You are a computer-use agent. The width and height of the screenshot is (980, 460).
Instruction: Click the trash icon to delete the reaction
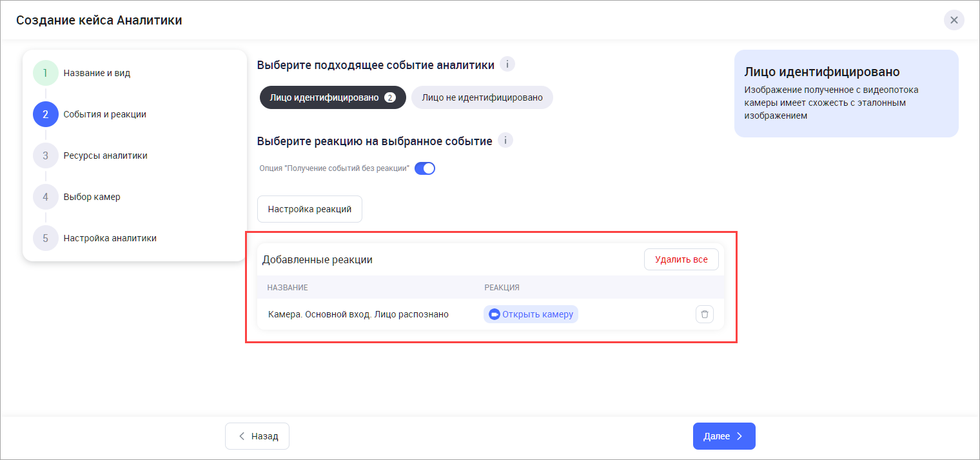click(704, 314)
